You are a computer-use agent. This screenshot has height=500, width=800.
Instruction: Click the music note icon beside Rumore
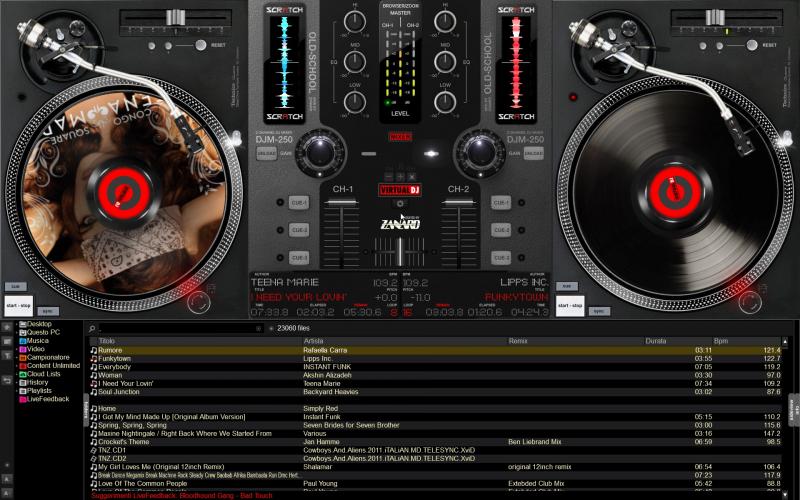[94, 351]
